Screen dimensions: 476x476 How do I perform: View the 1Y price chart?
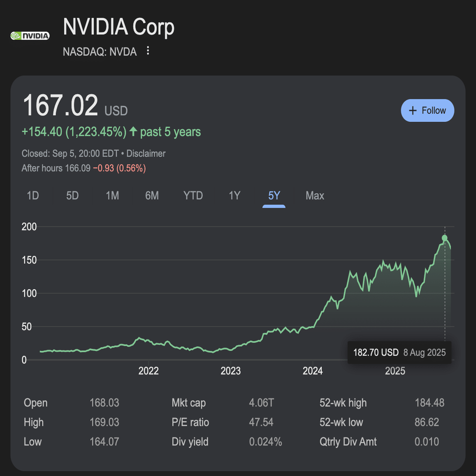(x=234, y=196)
